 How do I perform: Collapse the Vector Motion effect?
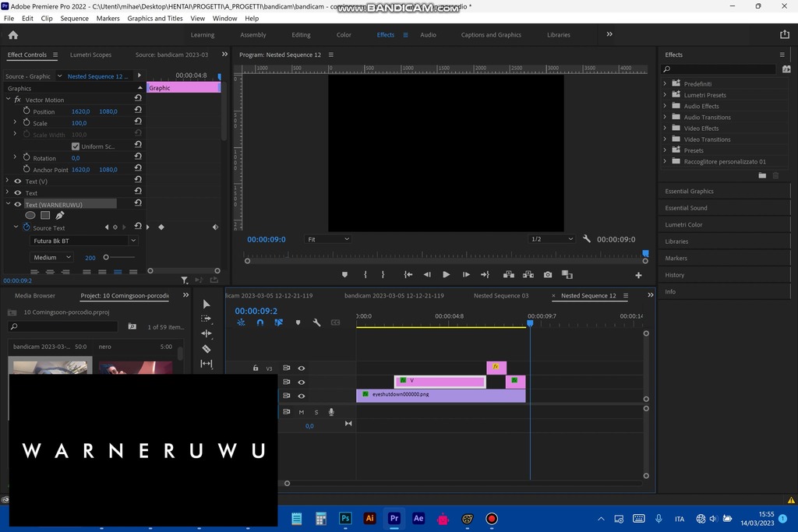pyautogui.click(x=8, y=99)
